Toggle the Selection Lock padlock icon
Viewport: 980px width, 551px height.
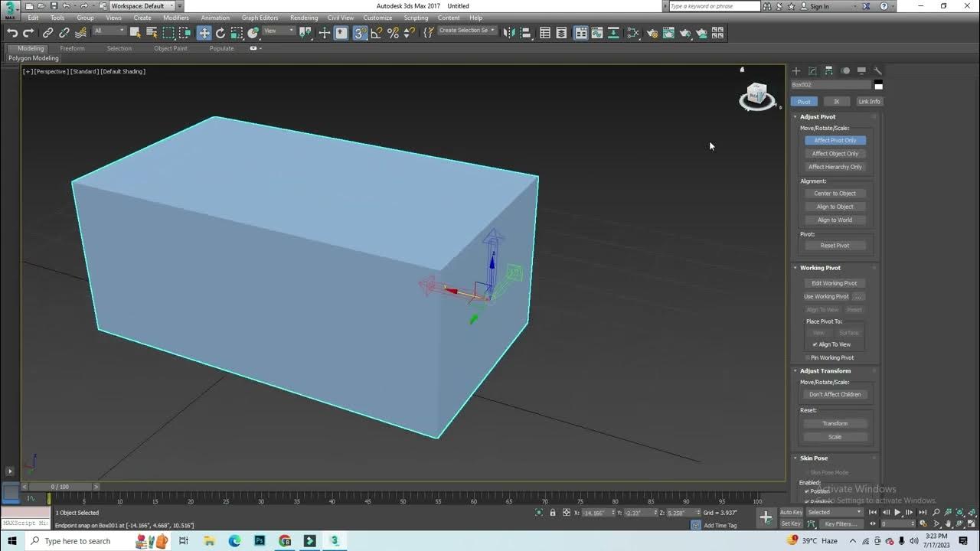[553, 513]
